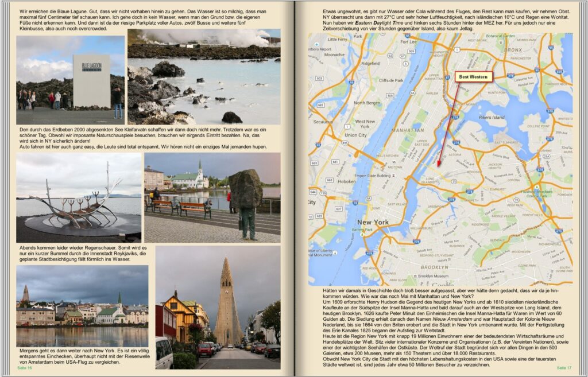The height and width of the screenshot is (377, 588).
Task: Click the 'Seite 16' page number
Action: (25, 368)
